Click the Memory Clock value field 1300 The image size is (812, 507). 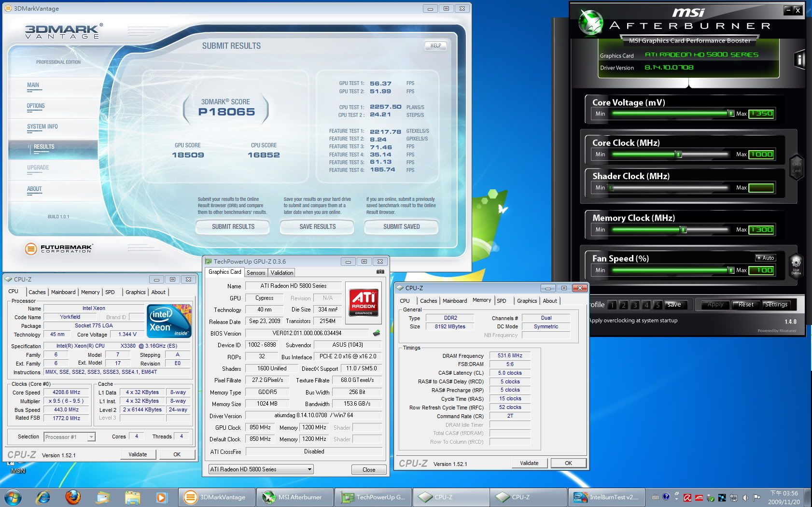tap(761, 230)
